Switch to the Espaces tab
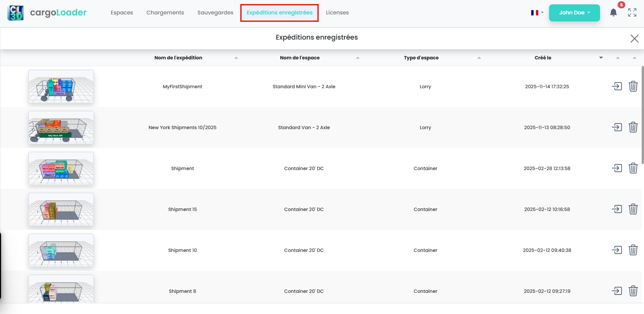 tap(122, 13)
